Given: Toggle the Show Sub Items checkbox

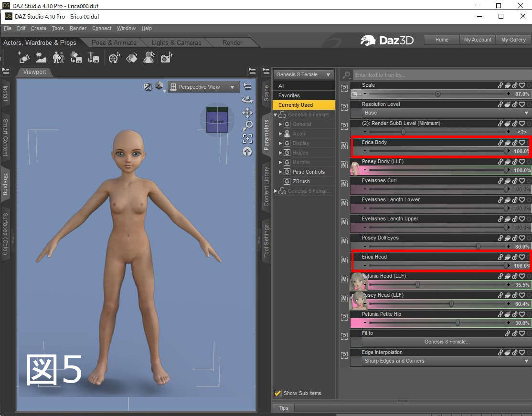Looking at the screenshot, I should (x=278, y=393).
